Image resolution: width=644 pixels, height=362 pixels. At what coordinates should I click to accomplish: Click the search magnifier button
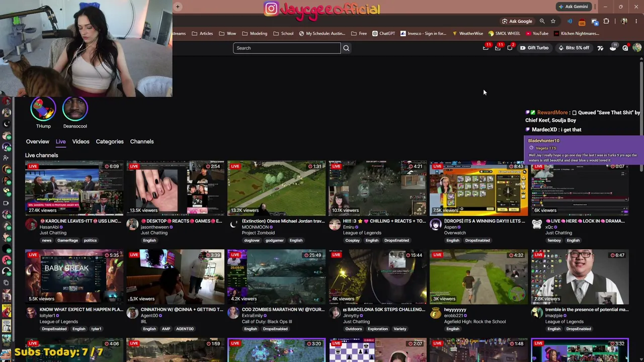pos(346,48)
